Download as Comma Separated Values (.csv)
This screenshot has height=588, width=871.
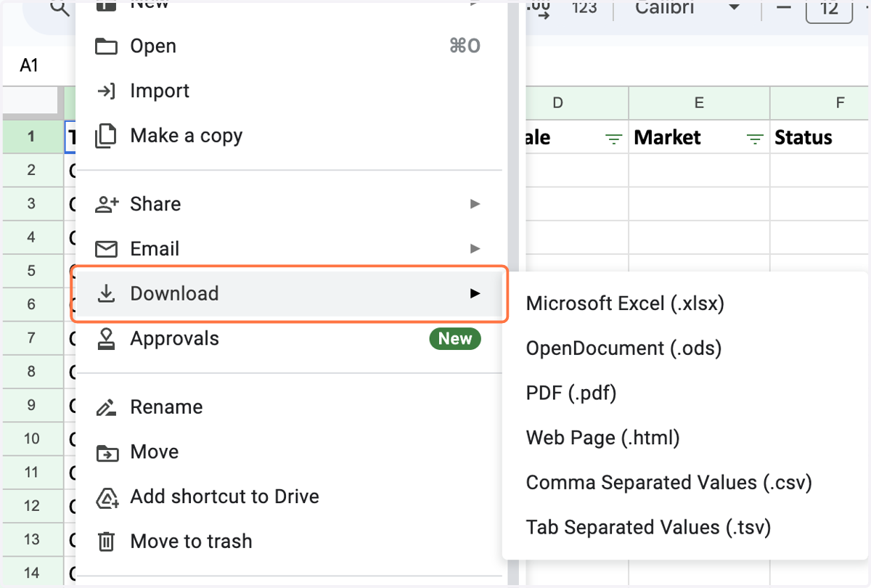tap(685, 483)
